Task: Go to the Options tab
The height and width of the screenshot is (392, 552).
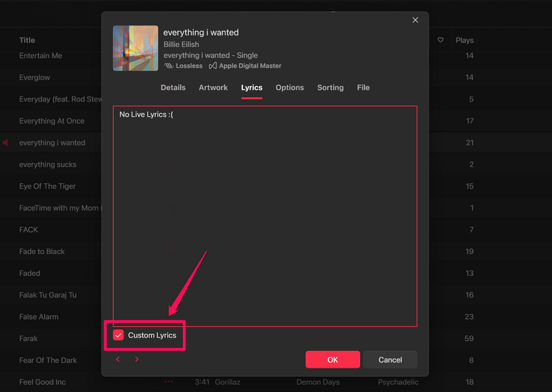Action: [290, 88]
